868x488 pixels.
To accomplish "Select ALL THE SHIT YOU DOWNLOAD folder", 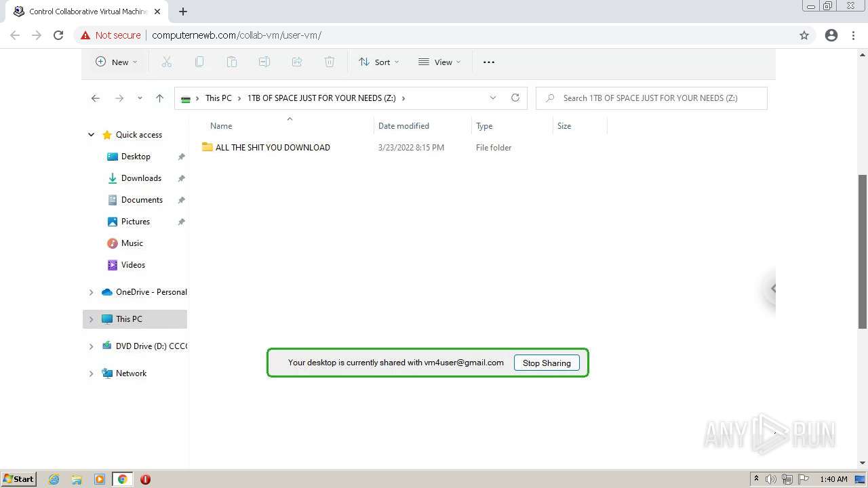I will click(x=273, y=148).
